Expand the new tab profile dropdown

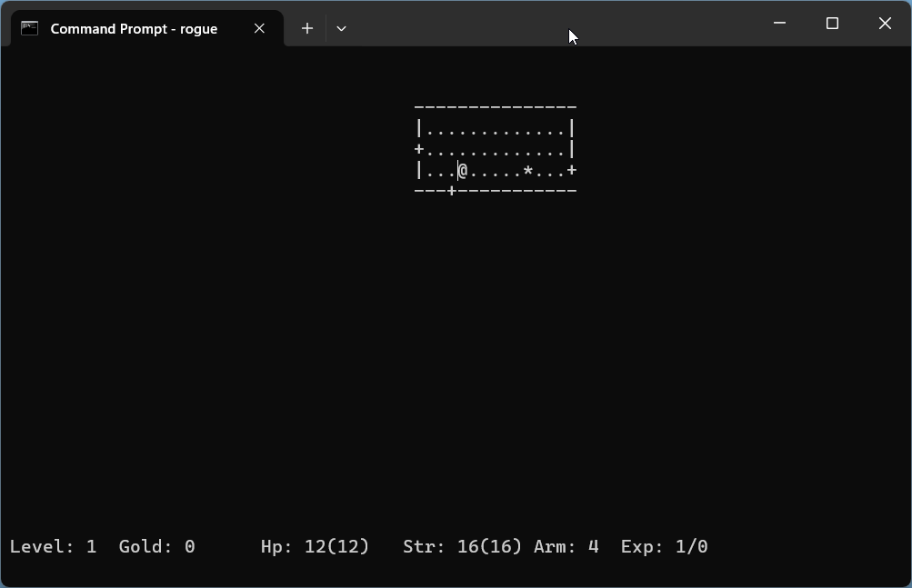[341, 28]
